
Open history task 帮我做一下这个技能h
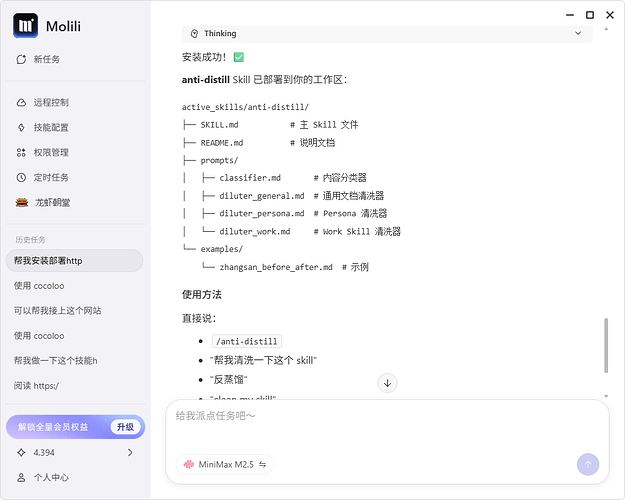55,361
